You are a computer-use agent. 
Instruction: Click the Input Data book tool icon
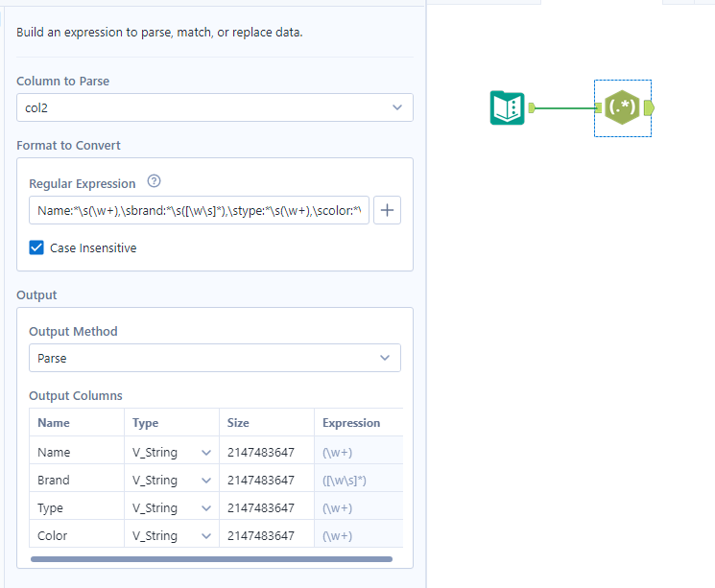(507, 107)
